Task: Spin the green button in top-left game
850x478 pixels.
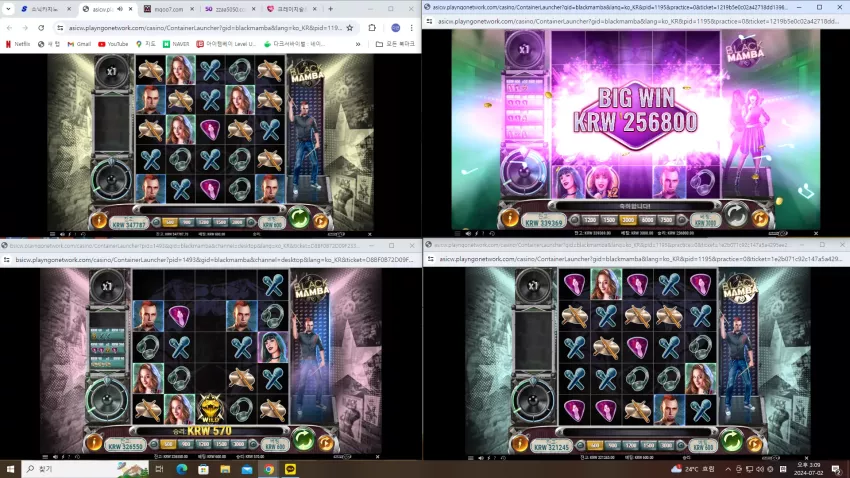Action: (299, 218)
